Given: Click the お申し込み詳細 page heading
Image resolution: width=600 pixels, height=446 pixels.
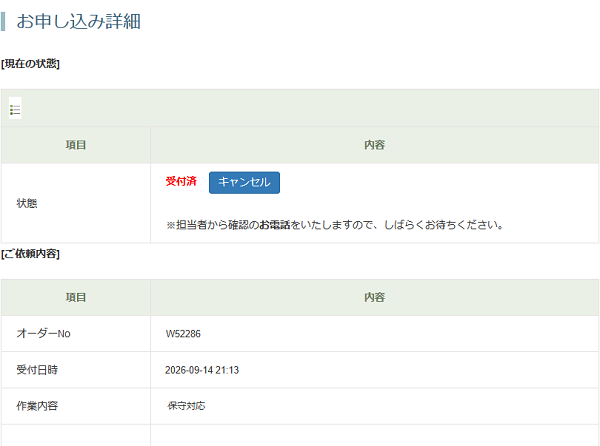Looking at the screenshot, I should 78,21.
